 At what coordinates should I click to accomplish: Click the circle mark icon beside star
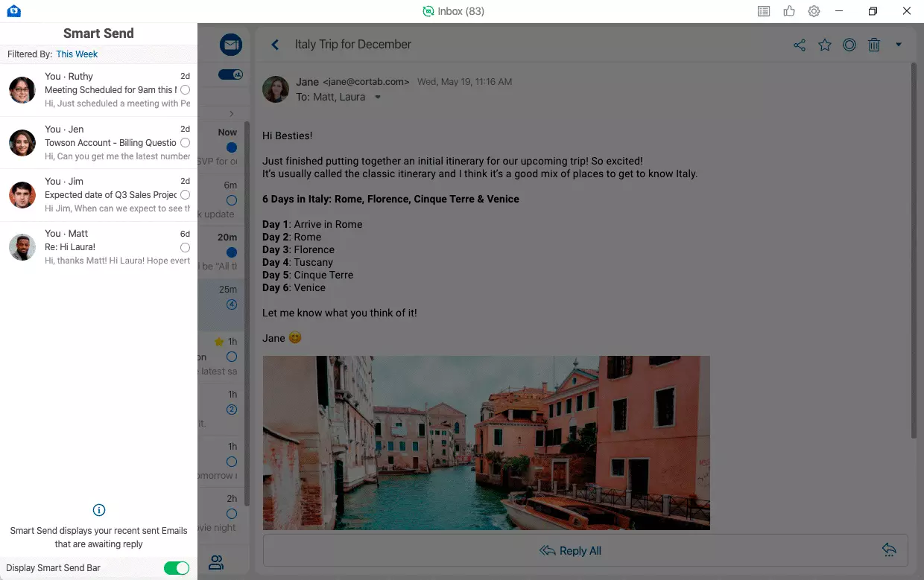pyautogui.click(x=849, y=45)
